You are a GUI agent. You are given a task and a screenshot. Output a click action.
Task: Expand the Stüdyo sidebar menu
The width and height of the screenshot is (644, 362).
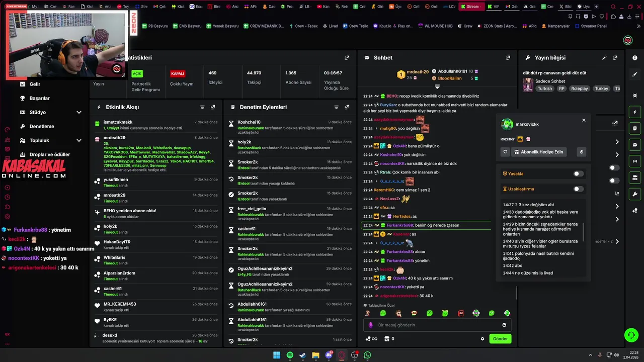click(x=79, y=112)
